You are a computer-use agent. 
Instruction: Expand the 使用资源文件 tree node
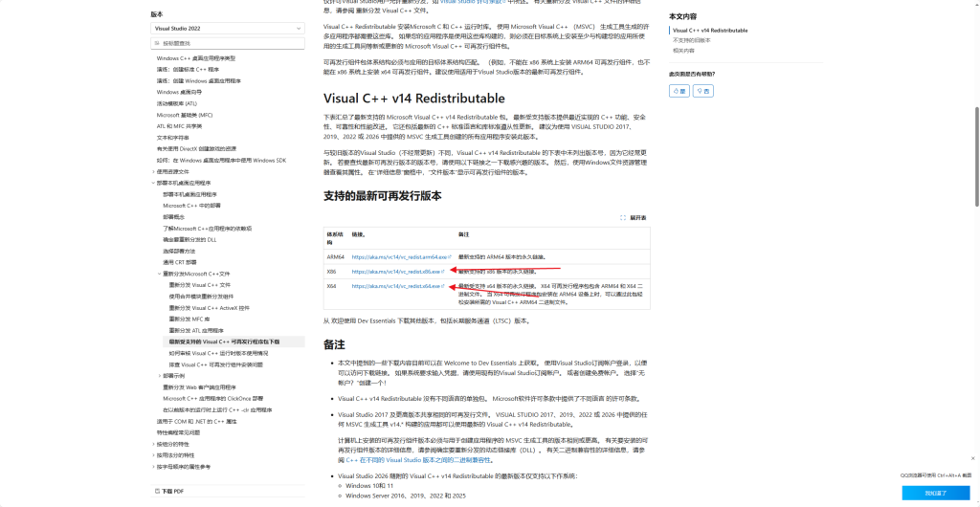pyautogui.click(x=153, y=171)
